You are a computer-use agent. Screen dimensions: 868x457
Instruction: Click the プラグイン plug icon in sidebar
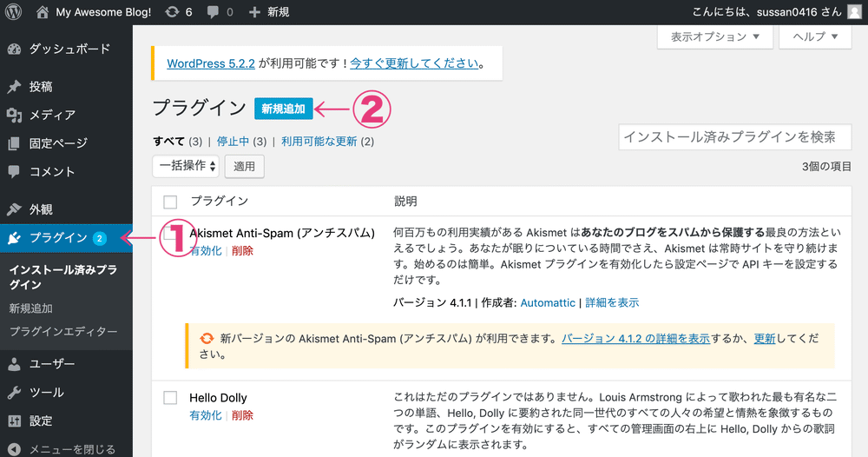coord(15,238)
